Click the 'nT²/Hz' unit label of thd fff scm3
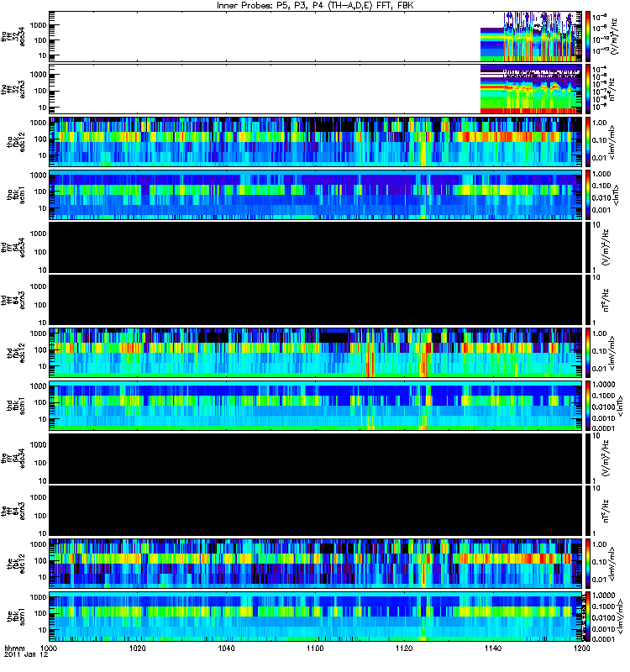The width and height of the screenshot is (630, 672). pos(605,300)
